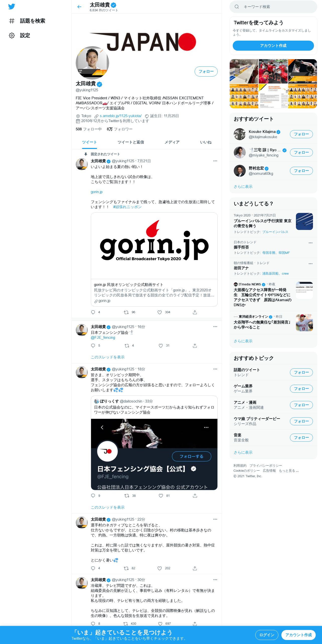Like the pinned tweet showing 304
The height and width of the screenshot is (644, 322).
tap(159, 312)
